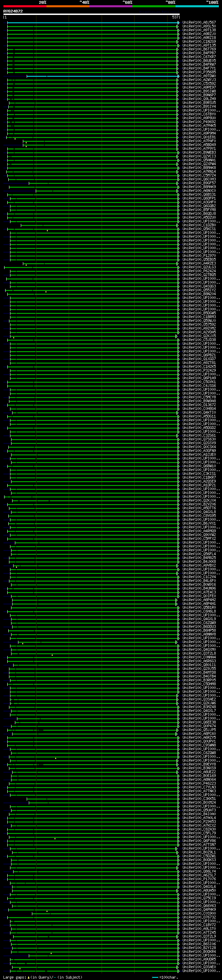This screenshot has width=222, height=980.
Task: Select hit UniRef100_A4RZE3
Action: pyautogui.click(x=199, y=263)
